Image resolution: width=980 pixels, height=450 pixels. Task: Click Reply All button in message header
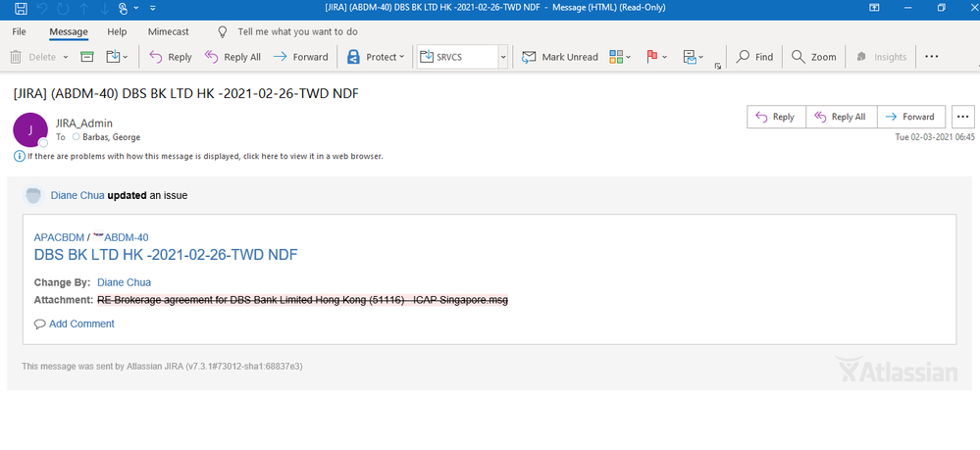[x=842, y=117]
